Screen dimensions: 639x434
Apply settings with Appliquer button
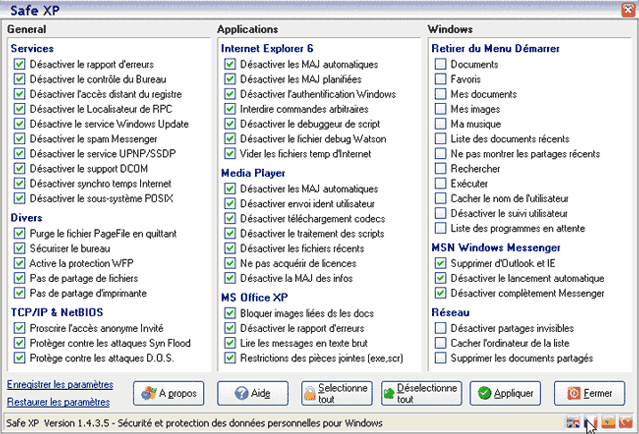coord(505,393)
